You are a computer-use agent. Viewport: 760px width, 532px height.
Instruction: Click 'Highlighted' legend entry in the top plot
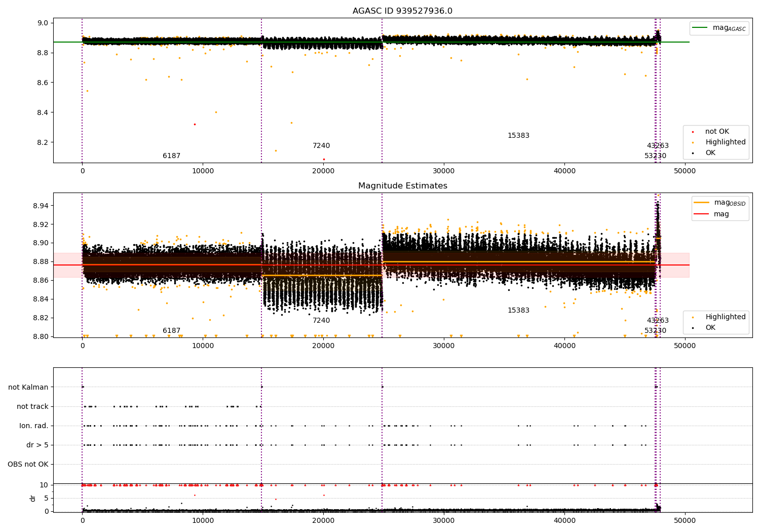(x=726, y=142)
